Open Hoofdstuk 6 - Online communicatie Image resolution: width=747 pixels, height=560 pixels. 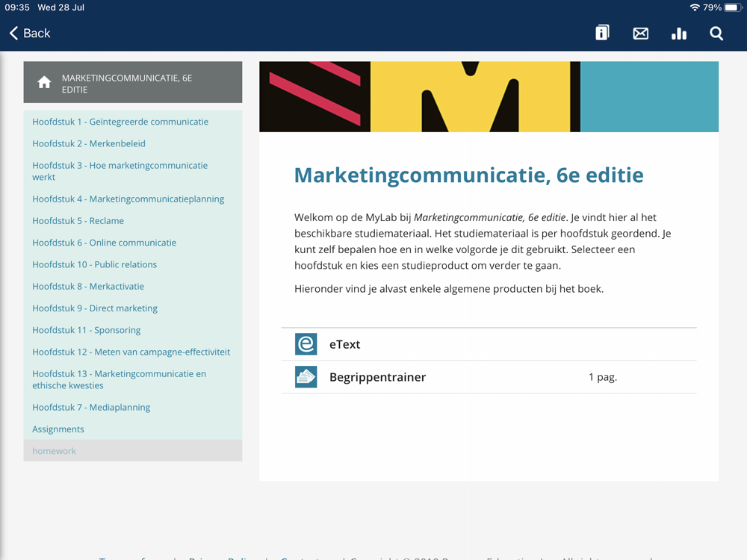pos(105,243)
